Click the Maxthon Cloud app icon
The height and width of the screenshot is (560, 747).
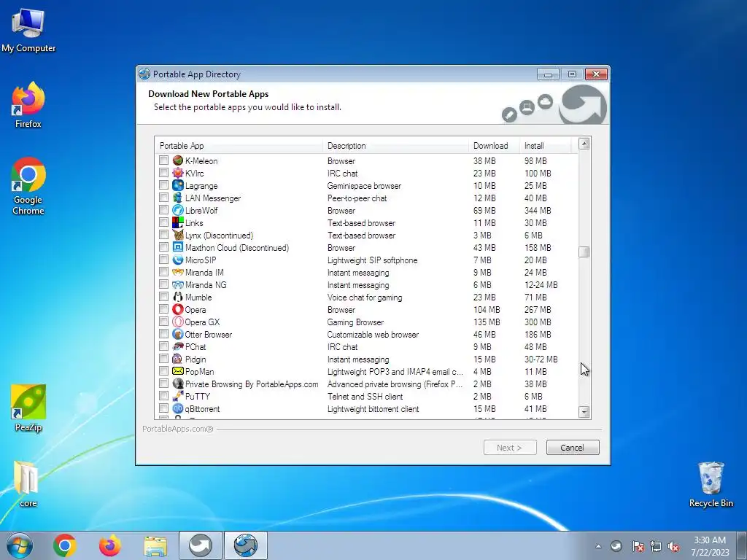[x=178, y=247]
